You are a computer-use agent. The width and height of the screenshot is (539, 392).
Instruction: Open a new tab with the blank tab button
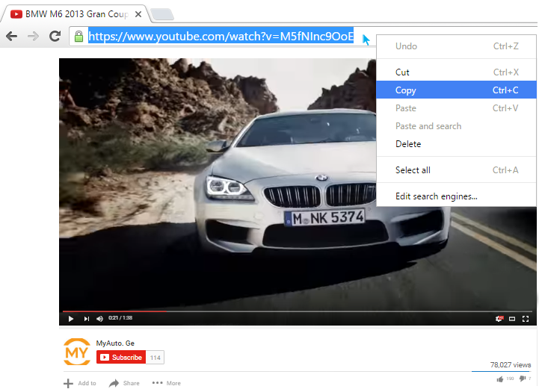point(162,14)
